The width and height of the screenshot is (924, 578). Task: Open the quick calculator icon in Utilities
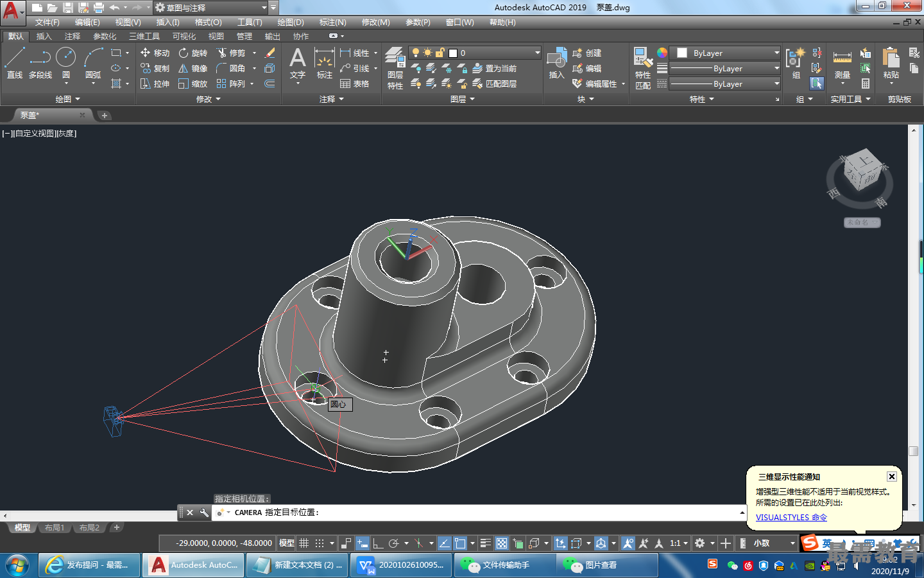point(866,83)
